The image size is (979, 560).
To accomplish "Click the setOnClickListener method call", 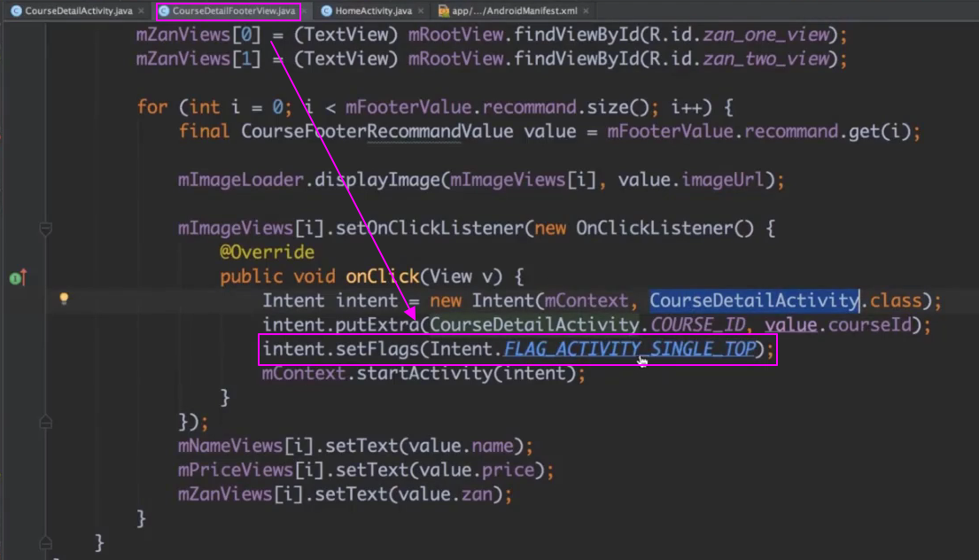I will click(x=430, y=228).
